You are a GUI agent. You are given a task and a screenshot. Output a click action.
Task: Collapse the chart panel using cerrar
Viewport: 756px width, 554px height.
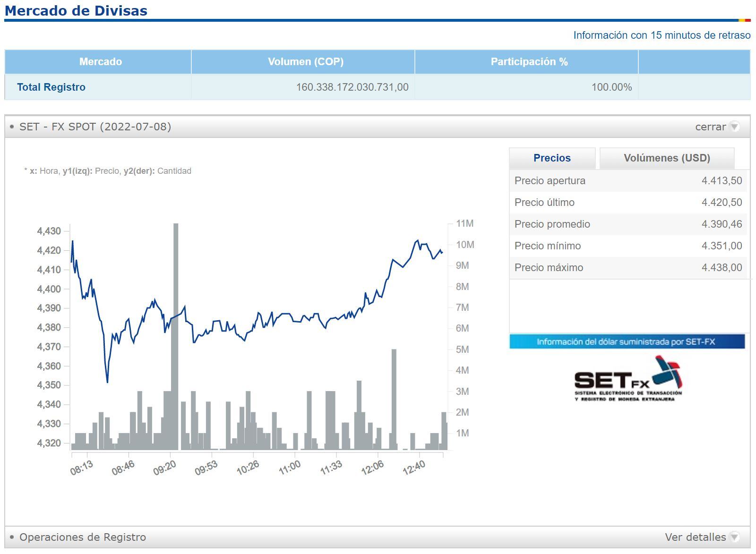pyautogui.click(x=710, y=127)
